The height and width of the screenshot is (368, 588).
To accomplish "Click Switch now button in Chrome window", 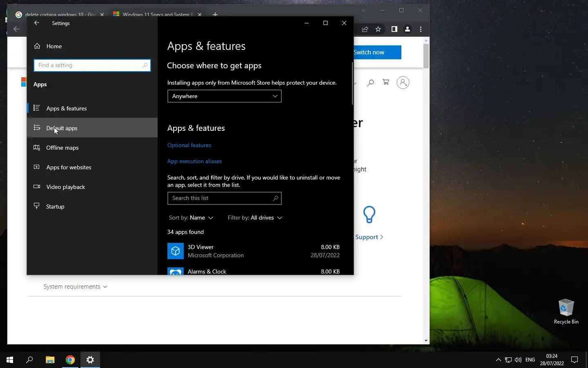I will click(x=377, y=52).
